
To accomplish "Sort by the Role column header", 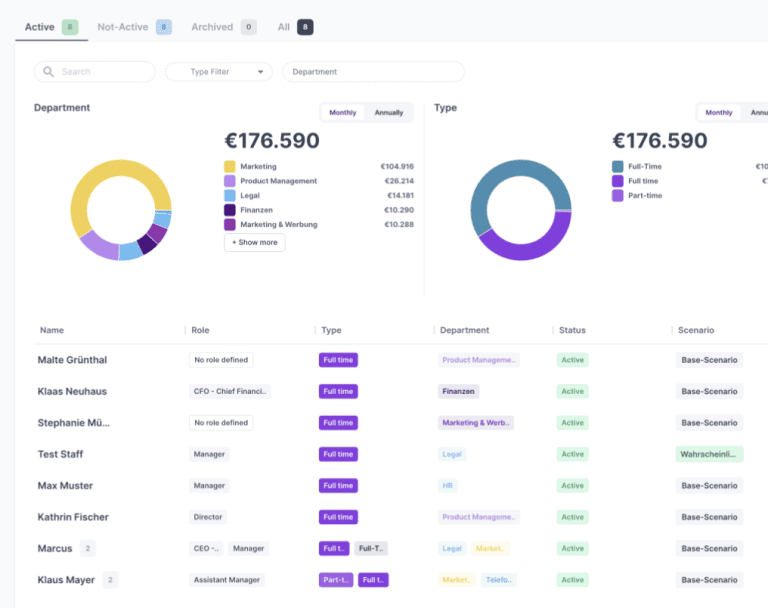I will (x=200, y=330).
